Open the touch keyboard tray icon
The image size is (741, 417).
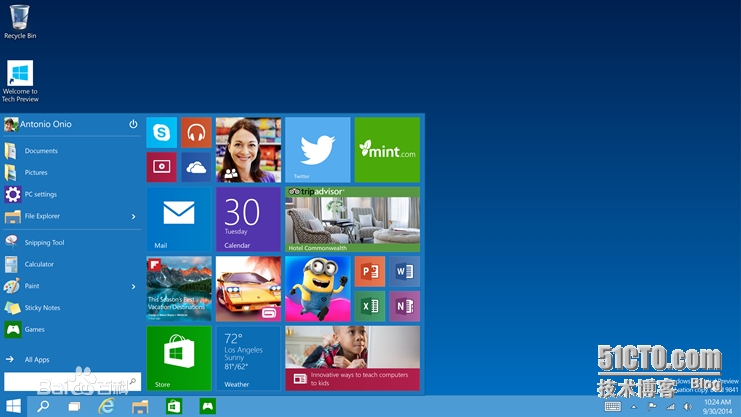pyautogui.click(x=613, y=407)
